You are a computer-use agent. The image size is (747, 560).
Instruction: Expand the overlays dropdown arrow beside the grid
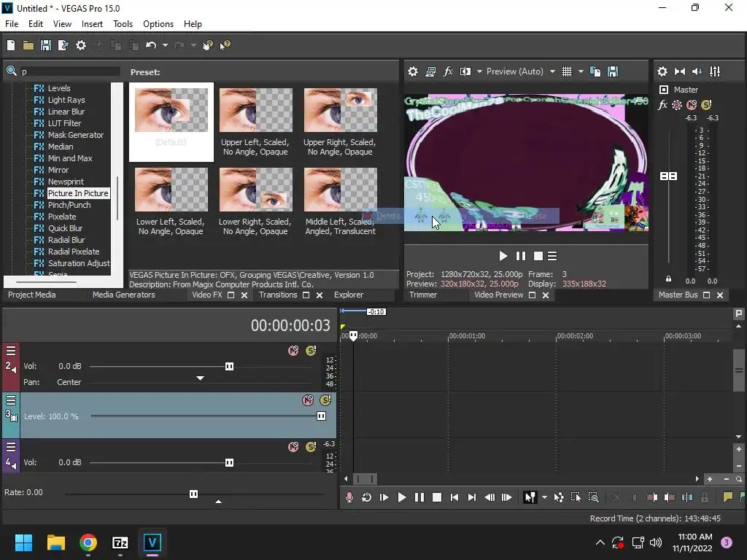tap(581, 71)
